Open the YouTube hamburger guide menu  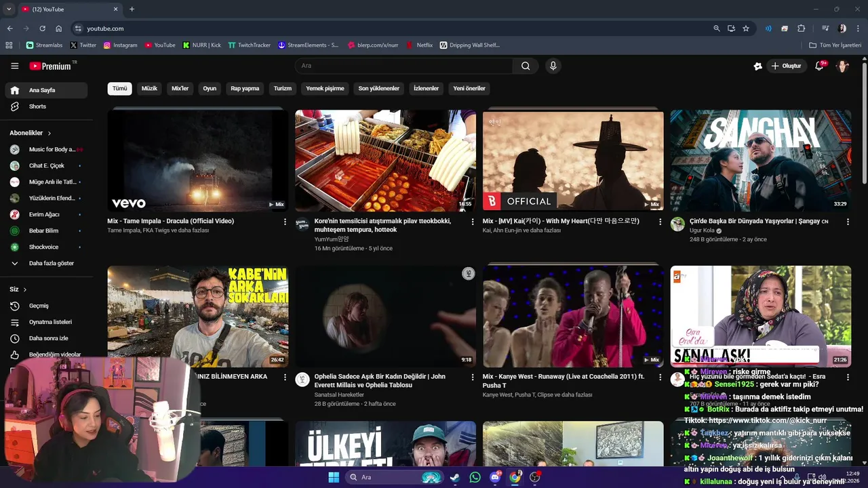pyautogui.click(x=14, y=66)
